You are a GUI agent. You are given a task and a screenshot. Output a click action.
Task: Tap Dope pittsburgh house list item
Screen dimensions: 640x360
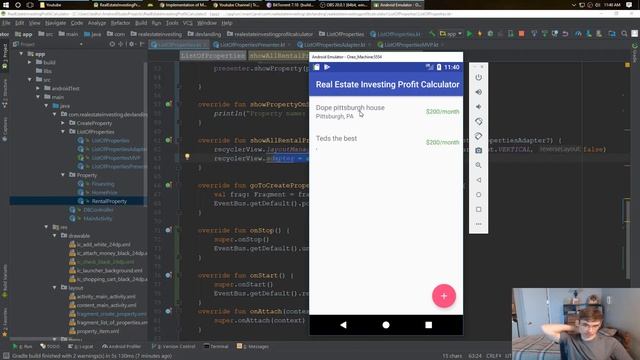386,111
